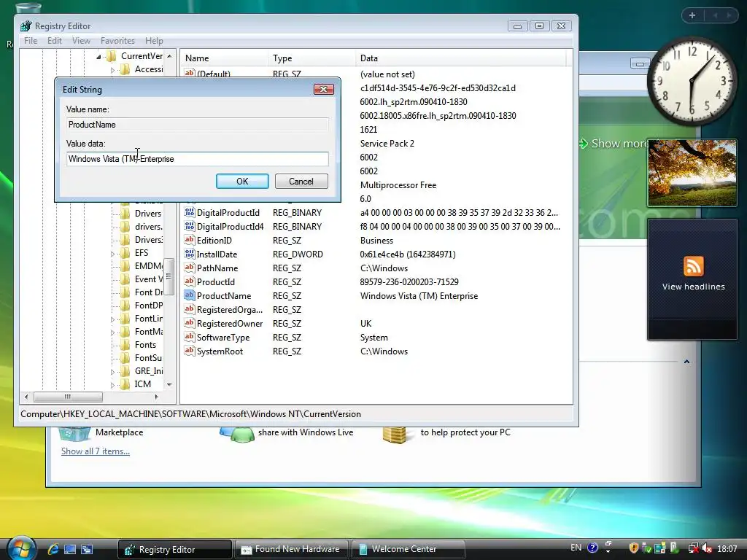Expand the GRE_Initialize tree node
The width and height of the screenshot is (747, 560).
(x=112, y=372)
